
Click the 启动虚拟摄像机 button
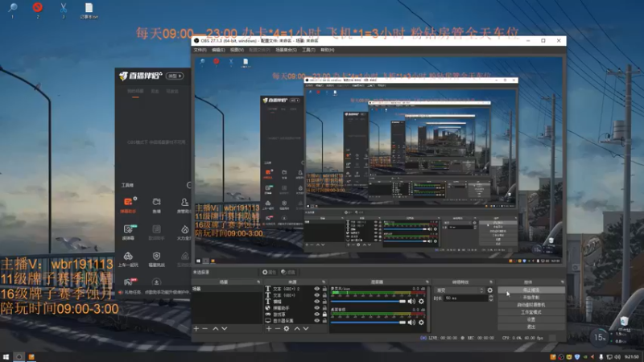pyautogui.click(x=531, y=305)
